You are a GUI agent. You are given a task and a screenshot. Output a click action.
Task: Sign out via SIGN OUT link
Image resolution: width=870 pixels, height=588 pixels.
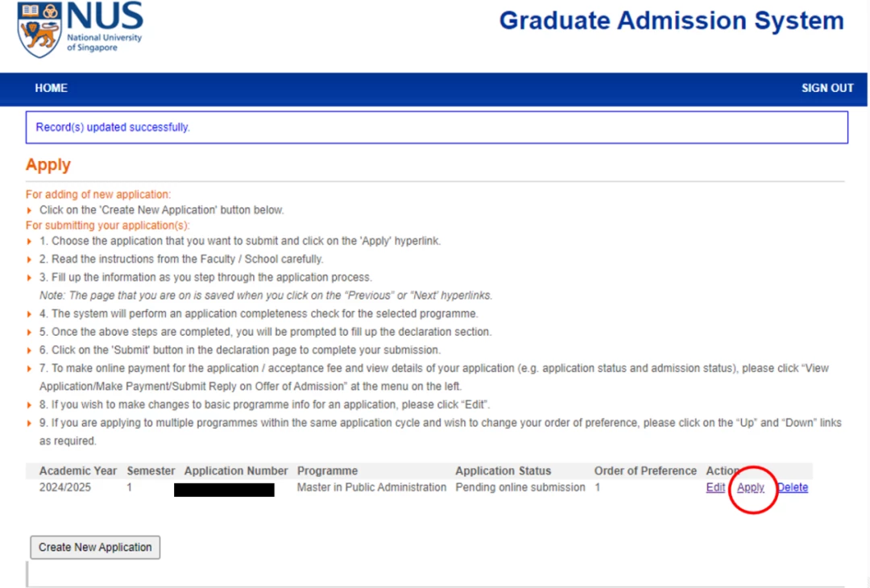click(827, 89)
